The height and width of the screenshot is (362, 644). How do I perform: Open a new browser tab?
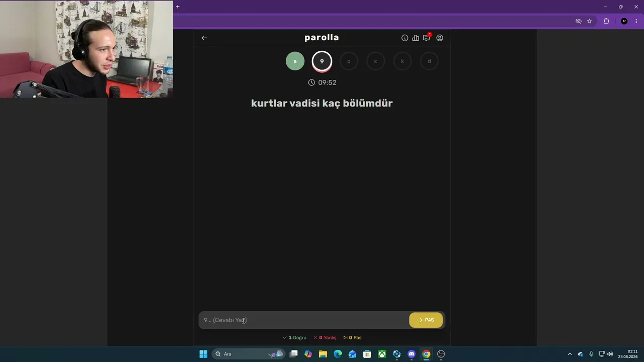(178, 7)
